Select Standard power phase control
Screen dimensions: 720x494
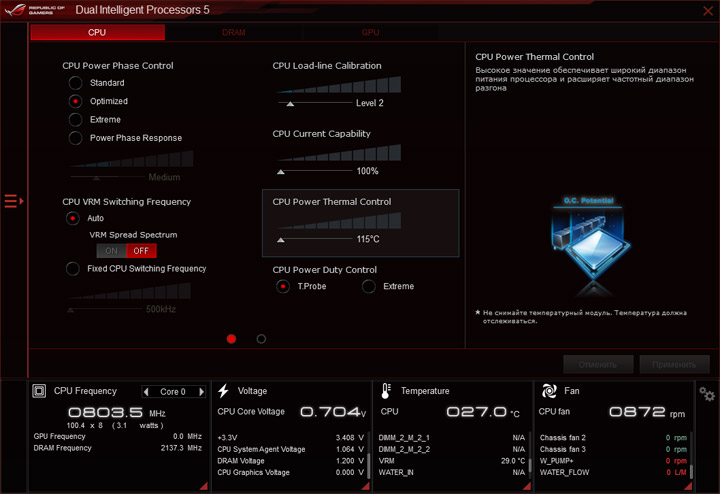click(75, 83)
